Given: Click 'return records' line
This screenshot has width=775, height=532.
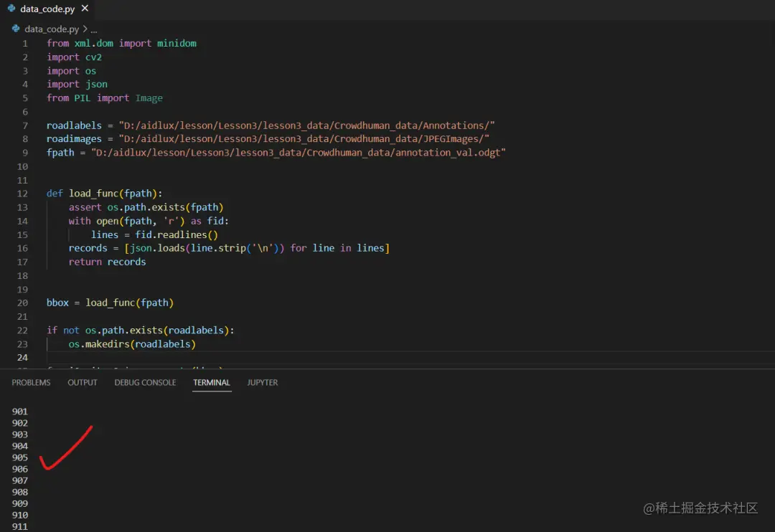Looking at the screenshot, I should coord(107,262).
